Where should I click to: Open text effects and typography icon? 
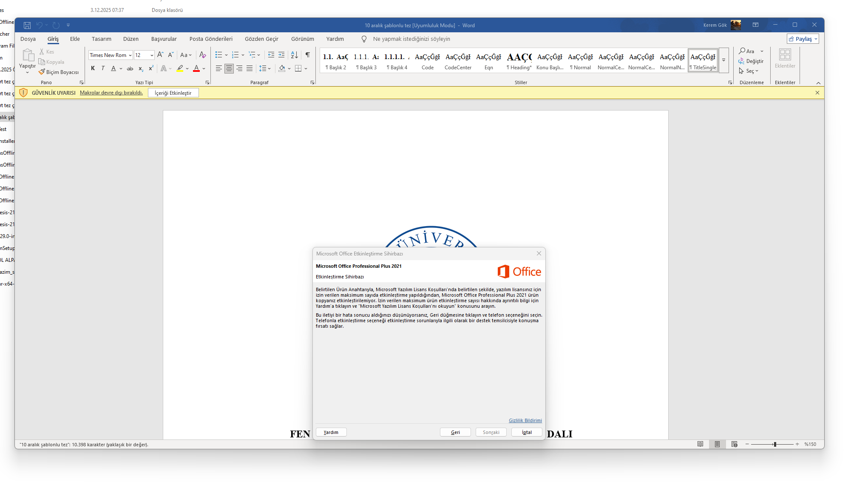click(164, 68)
